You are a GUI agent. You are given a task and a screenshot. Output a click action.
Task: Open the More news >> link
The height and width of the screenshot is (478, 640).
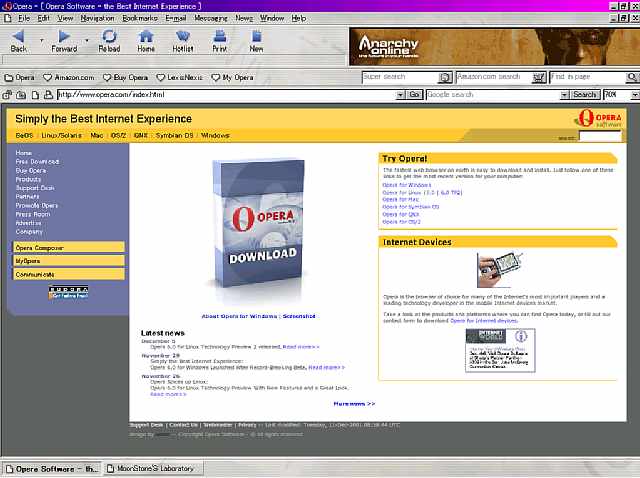pos(354,404)
